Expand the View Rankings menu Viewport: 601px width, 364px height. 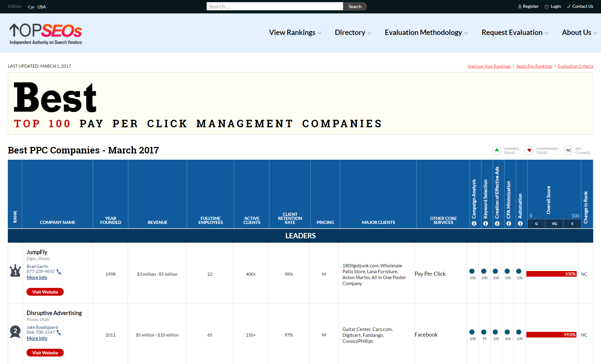(x=295, y=32)
